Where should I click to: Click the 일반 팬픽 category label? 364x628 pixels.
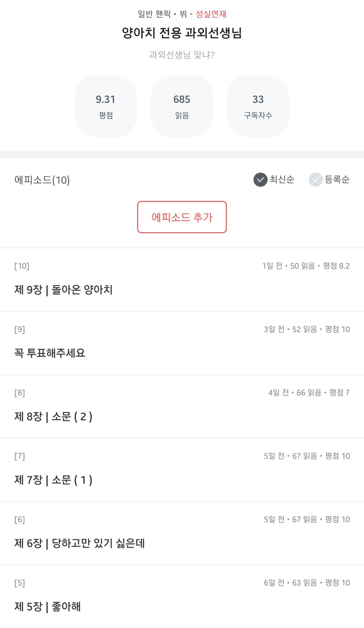click(x=154, y=14)
